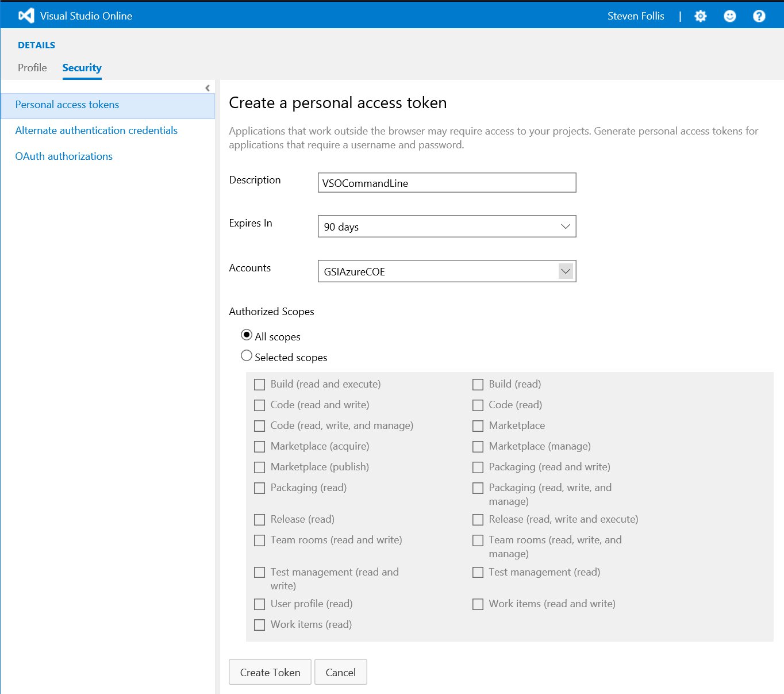Enable User profile (read) scope
This screenshot has width=784, height=694.
[260, 604]
